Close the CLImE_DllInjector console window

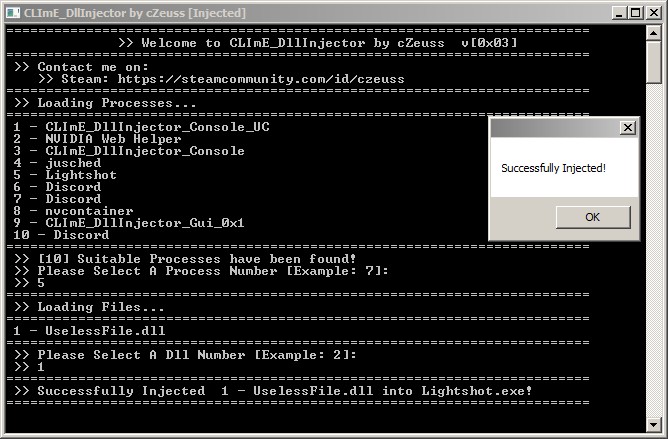pos(654,13)
